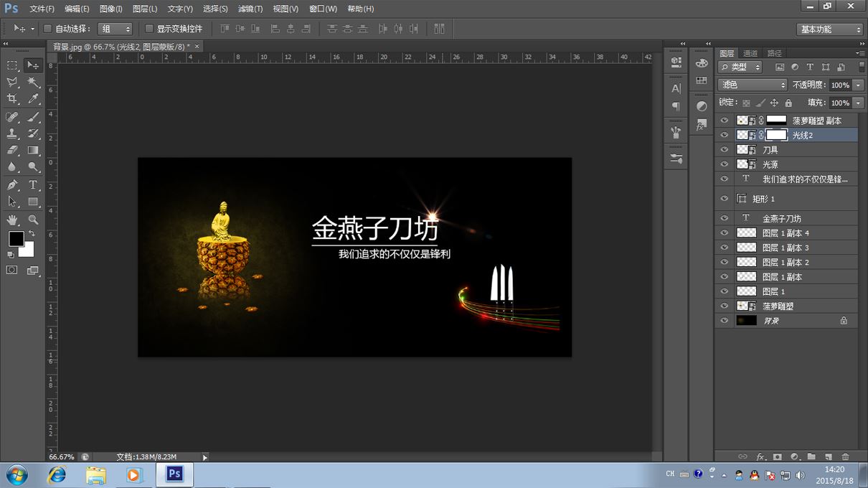Add a layer style with fx button
The width and height of the screenshot is (868, 488).
point(760,456)
